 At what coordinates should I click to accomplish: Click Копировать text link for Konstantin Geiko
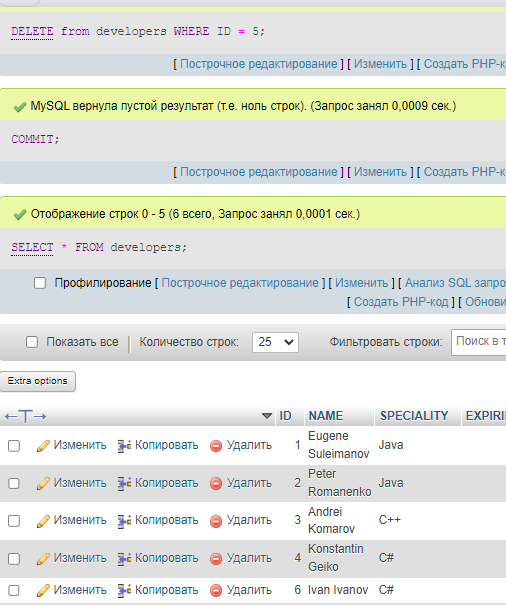166,558
